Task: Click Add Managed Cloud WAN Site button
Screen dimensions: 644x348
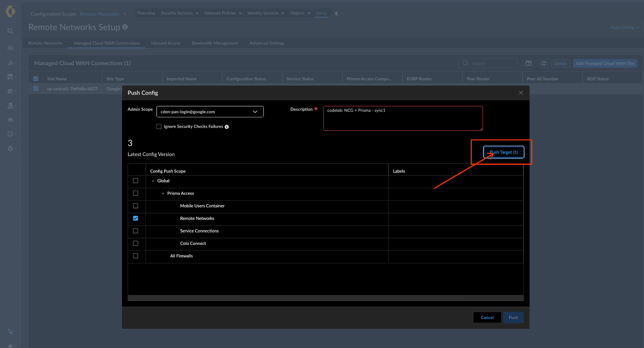Action: tap(605, 63)
